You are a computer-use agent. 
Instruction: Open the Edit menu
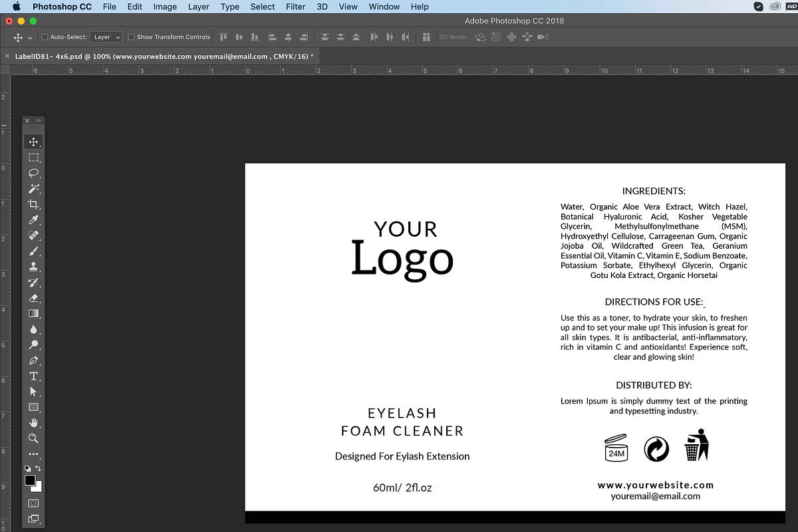(135, 7)
